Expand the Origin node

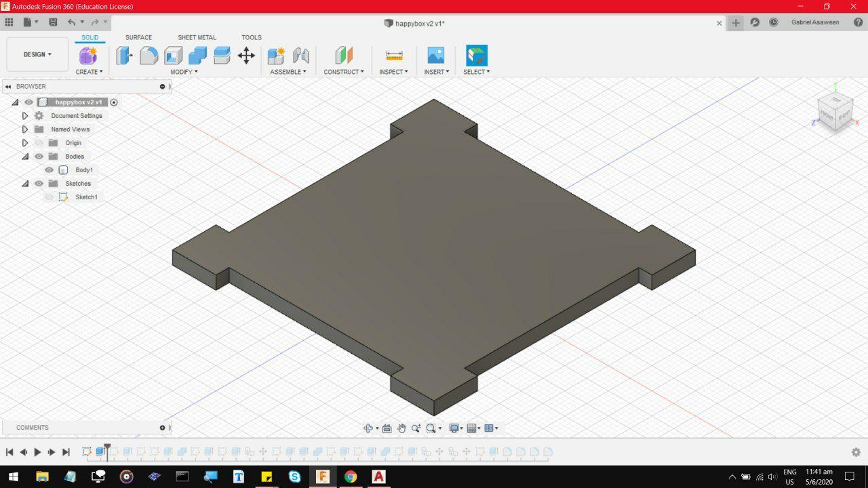25,143
